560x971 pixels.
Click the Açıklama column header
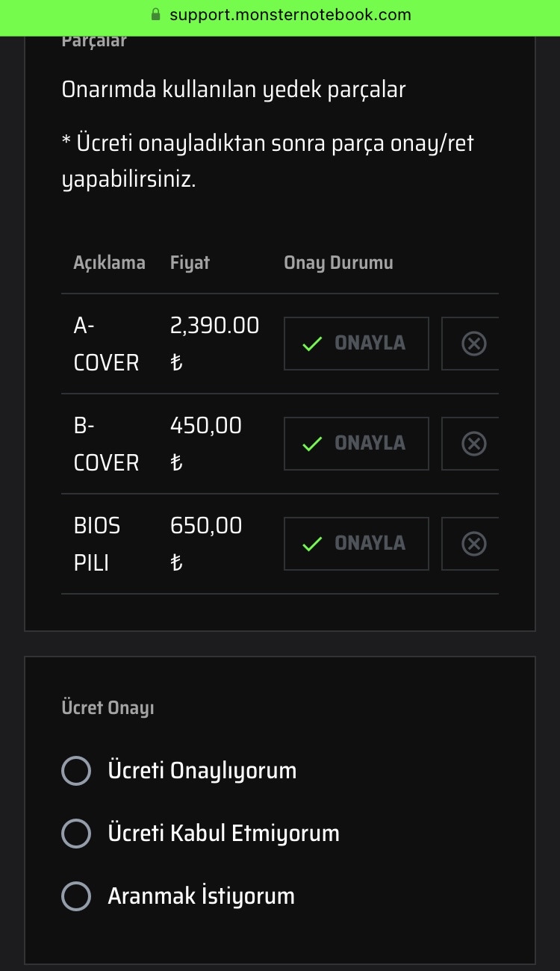click(x=109, y=263)
